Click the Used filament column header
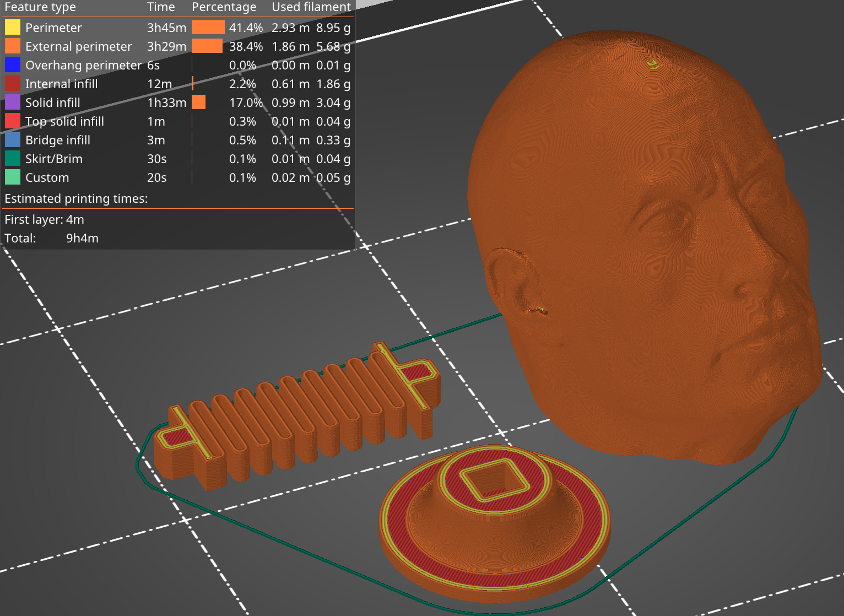 [311, 7]
